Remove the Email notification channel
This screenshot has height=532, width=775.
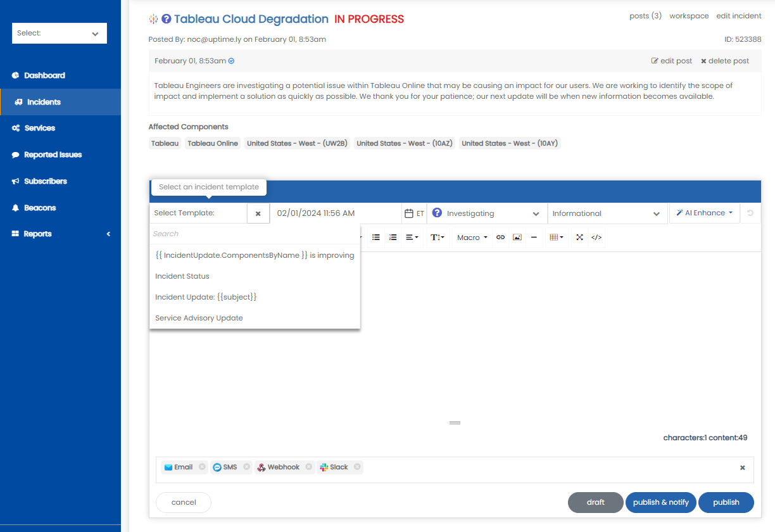click(202, 467)
